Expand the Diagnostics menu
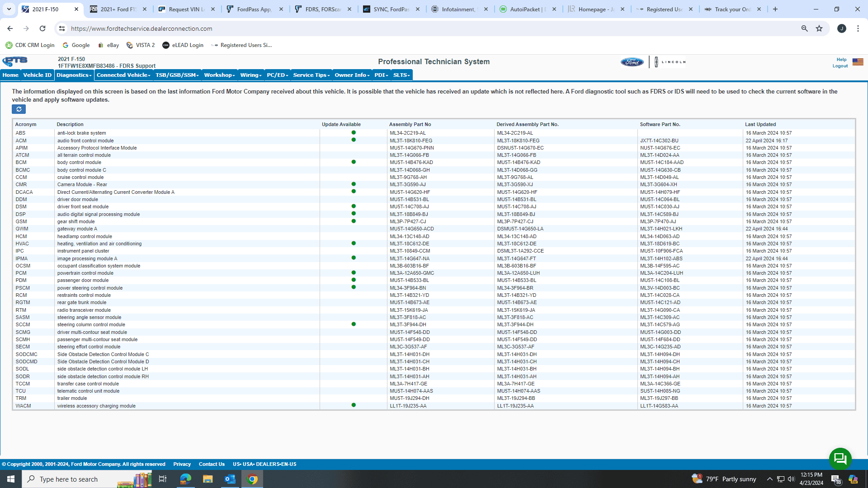This screenshot has height=488, width=868. click(74, 75)
